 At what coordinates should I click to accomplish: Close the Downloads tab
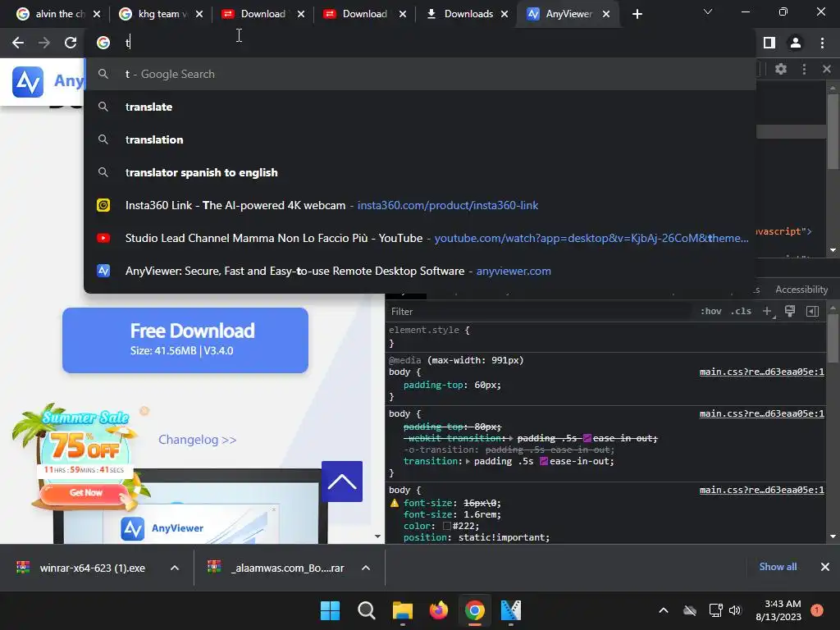click(x=504, y=14)
